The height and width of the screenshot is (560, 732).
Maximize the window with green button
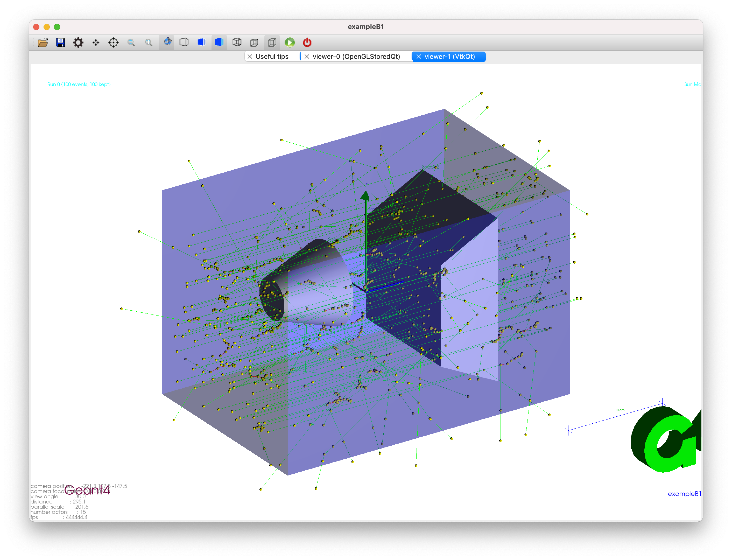(57, 27)
